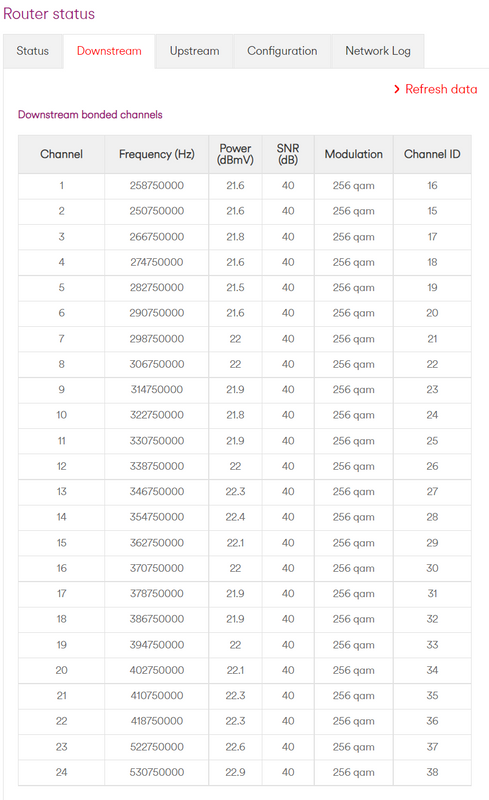View the Network Log tab
The width and height of the screenshot is (489, 800).
(x=378, y=51)
